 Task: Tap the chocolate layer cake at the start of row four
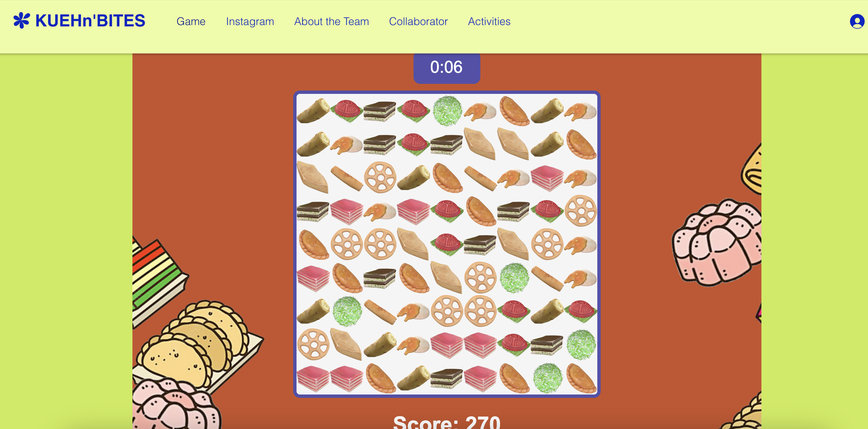(313, 211)
